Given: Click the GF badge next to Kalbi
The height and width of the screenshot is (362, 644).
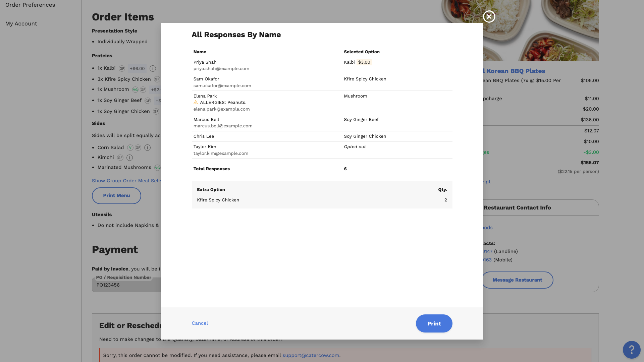Looking at the screenshot, I should tap(122, 68).
